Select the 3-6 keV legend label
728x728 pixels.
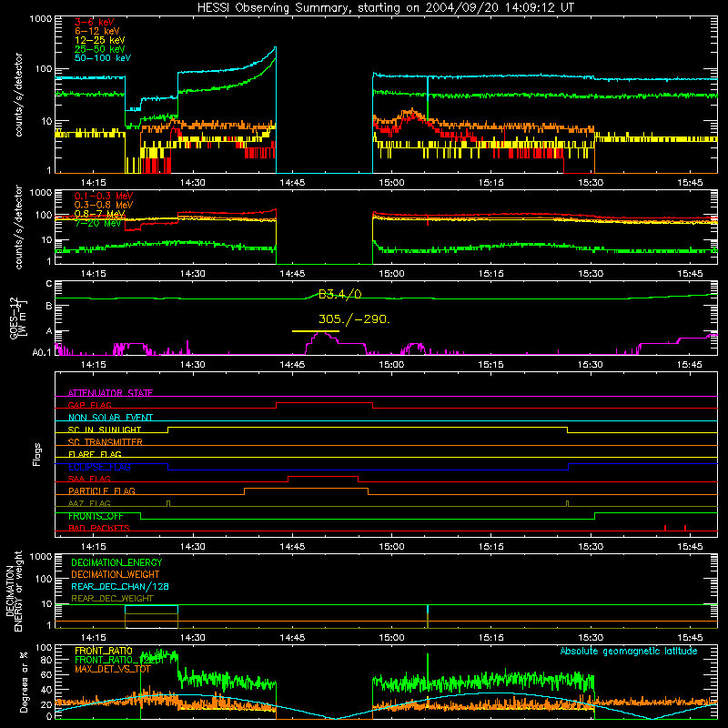pyautogui.click(x=95, y=22)
